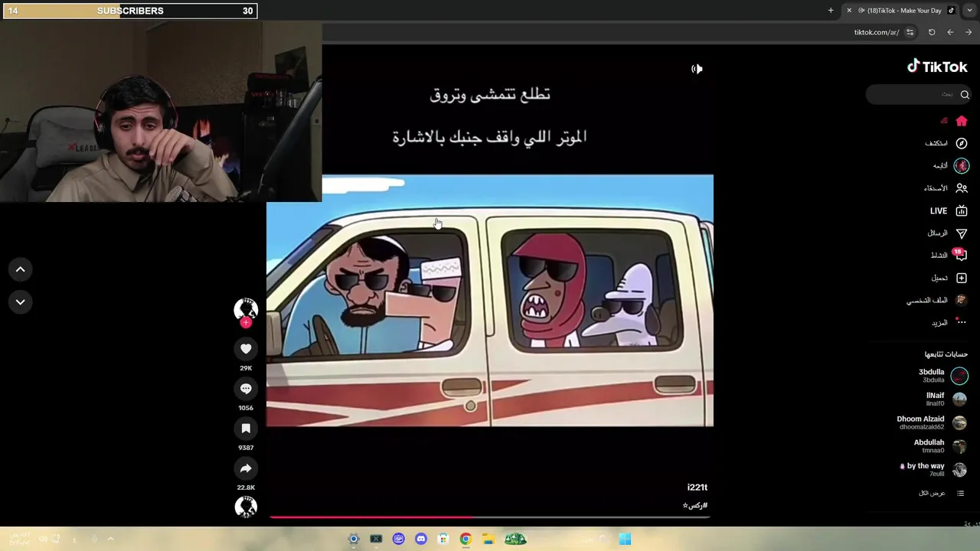Open the Profile sidebar item
Viewport: 980px width, 551px height.
point(938,300)
